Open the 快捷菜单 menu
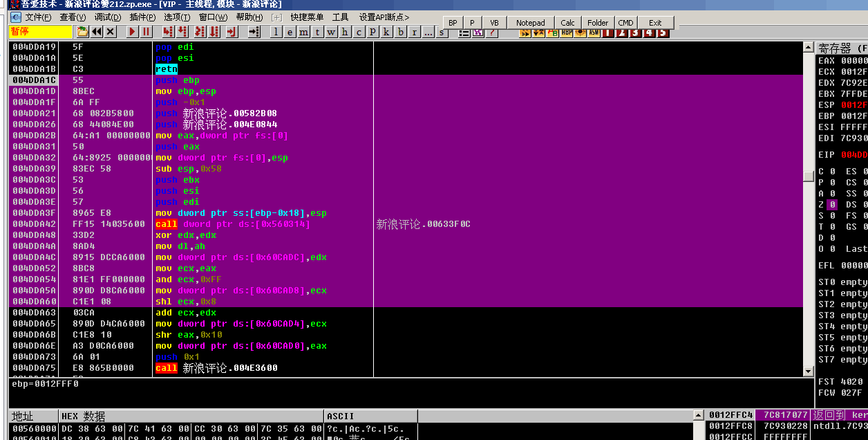 (308, 17)
